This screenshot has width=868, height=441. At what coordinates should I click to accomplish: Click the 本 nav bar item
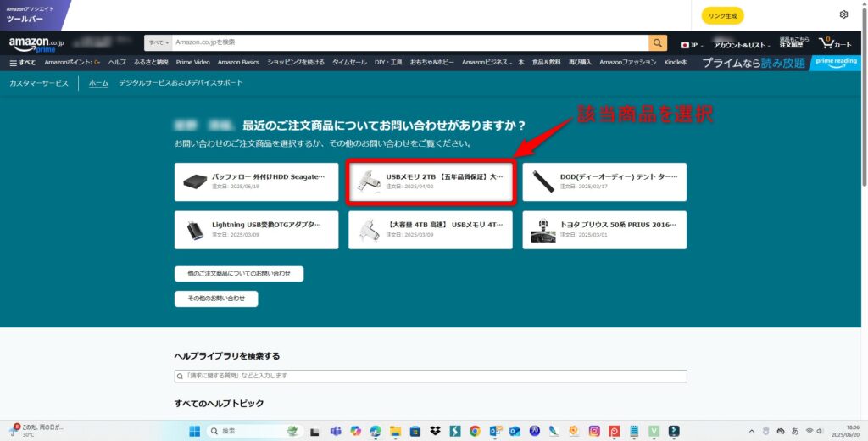(x=521, y=63)
